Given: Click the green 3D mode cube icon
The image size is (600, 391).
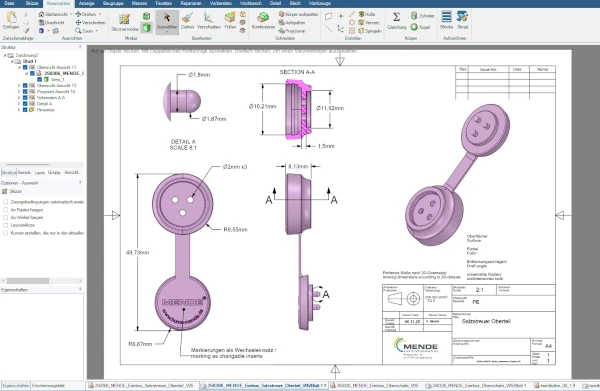Looking at the screenshot, I should pos(147,28).
